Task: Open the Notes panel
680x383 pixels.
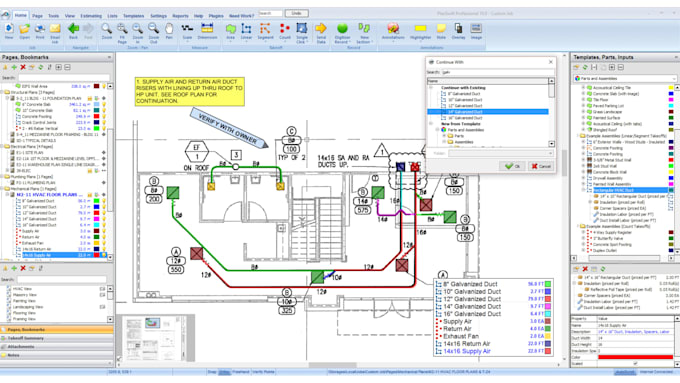Action: [x=56, y=355]
